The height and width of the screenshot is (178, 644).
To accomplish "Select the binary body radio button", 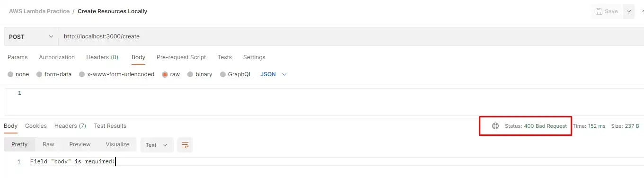I will (x=190, y=74).
